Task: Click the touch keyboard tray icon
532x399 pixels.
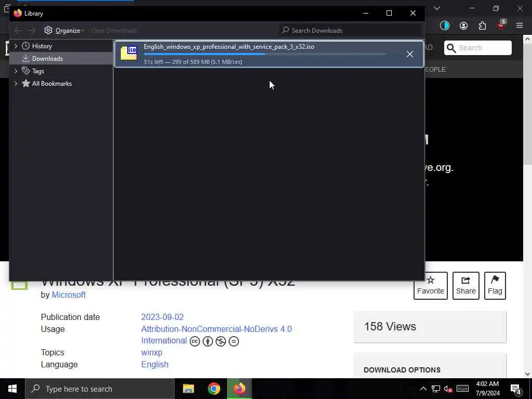Action: pyautogui.click(x=463, y=389)
